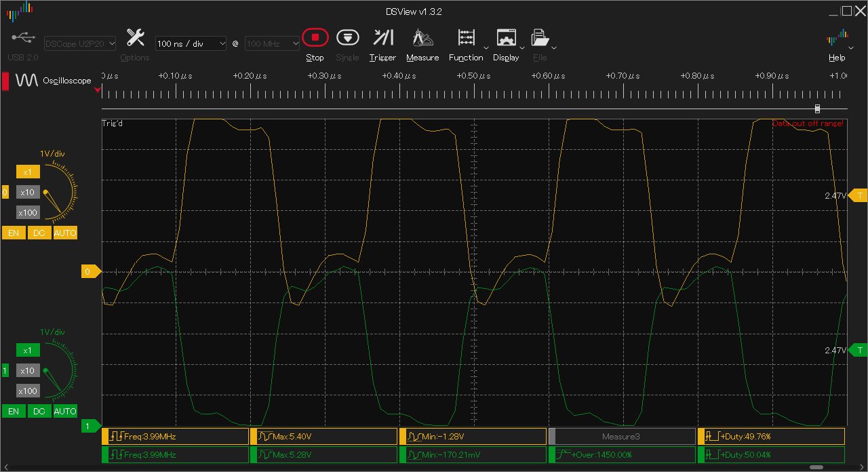Click the yellow Freq:3.99MHz measurement
The image size is (868, 472).
pos(175,436)
